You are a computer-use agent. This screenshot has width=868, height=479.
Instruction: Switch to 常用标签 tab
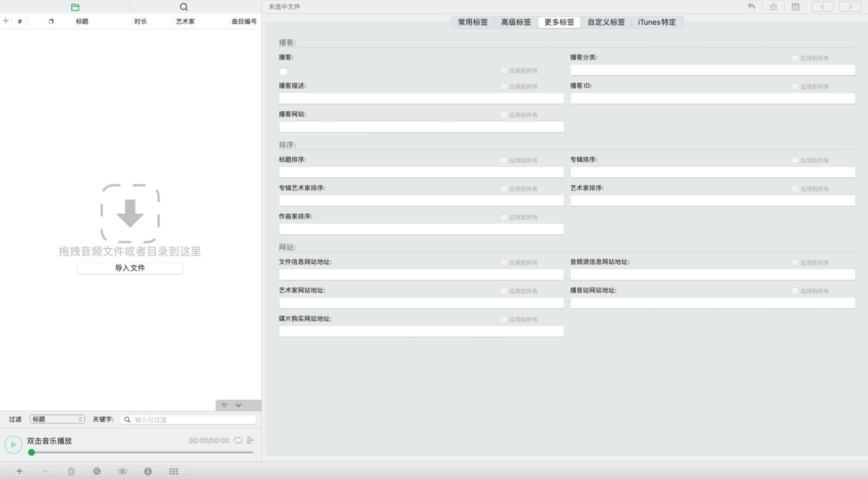tap(473, 22)
